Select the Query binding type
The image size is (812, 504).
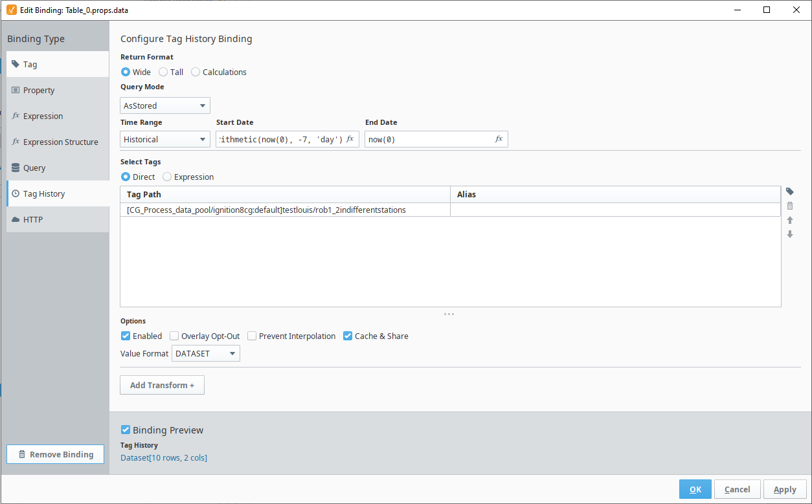point(58,168)
